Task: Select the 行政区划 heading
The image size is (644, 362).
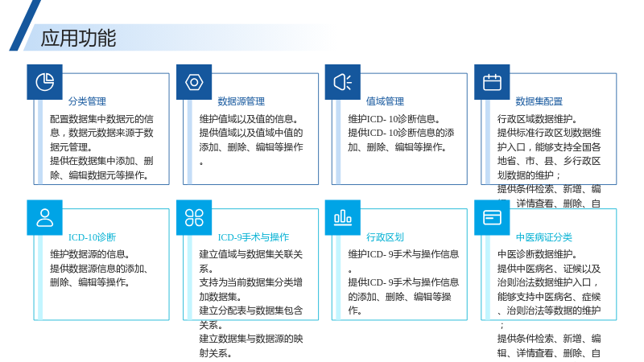Action: [x=385, y=237]
